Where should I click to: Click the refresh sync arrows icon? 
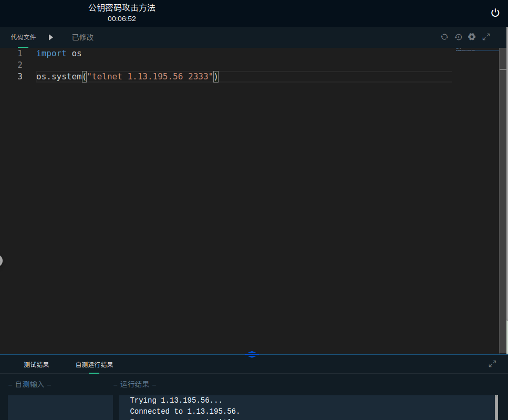pyautogui.click(x=444, y=37)
